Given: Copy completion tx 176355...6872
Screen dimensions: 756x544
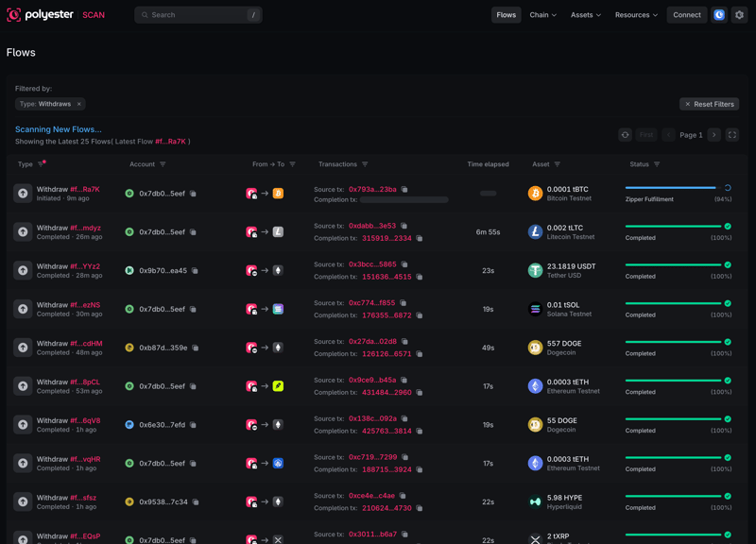Looking at the screenshot, I should (x=420, y=315).
